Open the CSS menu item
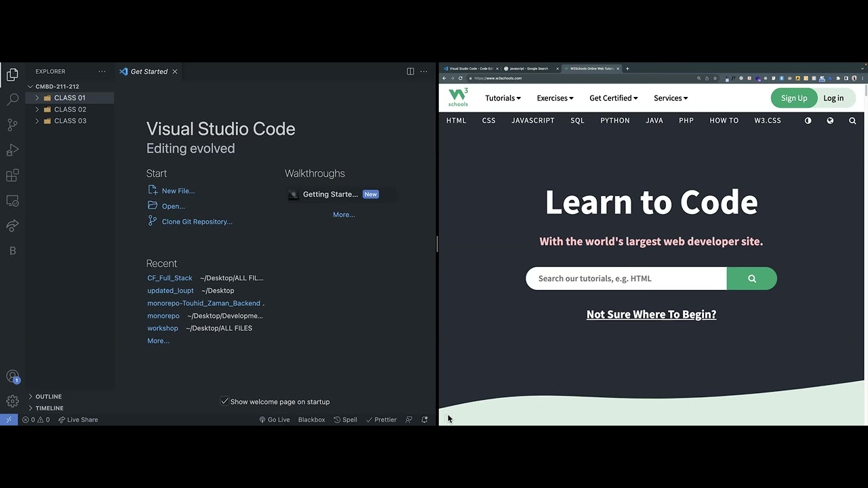This screenshot has height=488, width=868. click(489, 121)
